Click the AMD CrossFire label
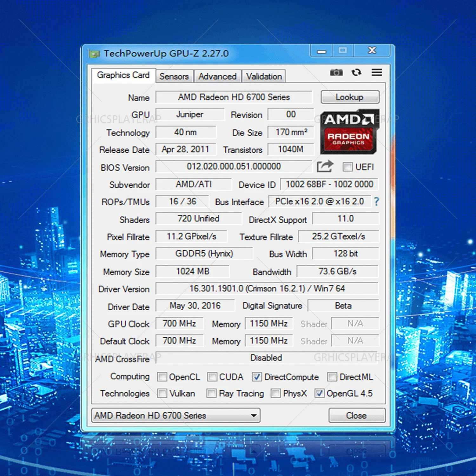The image size is (476, 476). 122,359
